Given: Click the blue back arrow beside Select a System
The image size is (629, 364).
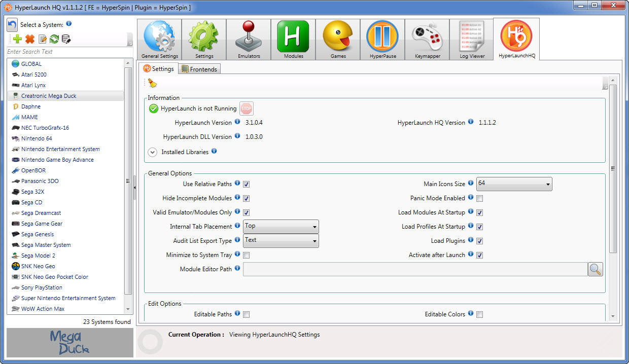Looking at the screenshot, I should click(12, 25).
